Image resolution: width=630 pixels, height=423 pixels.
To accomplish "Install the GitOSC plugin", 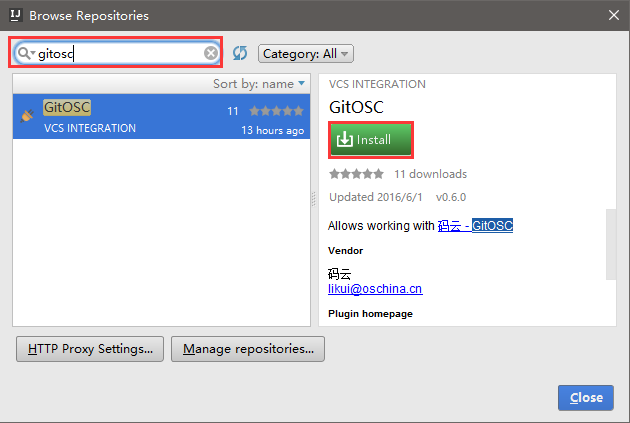I will 371,140.
